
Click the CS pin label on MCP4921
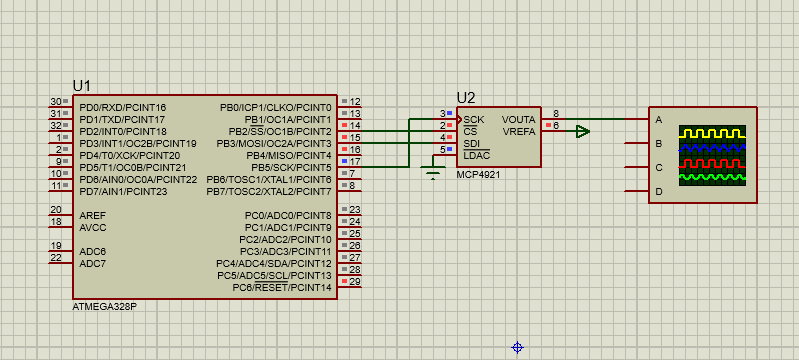click(x=470, y=132)
